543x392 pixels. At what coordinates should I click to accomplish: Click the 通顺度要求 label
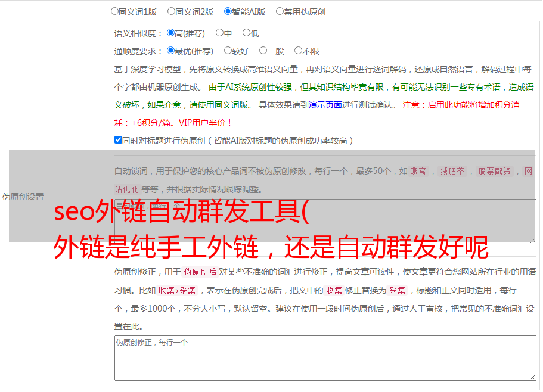click(138, 51)
